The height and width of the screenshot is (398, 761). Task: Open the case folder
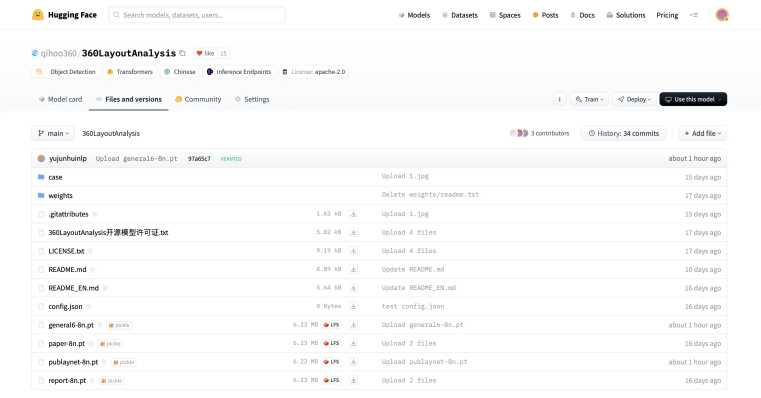point(55,177)
